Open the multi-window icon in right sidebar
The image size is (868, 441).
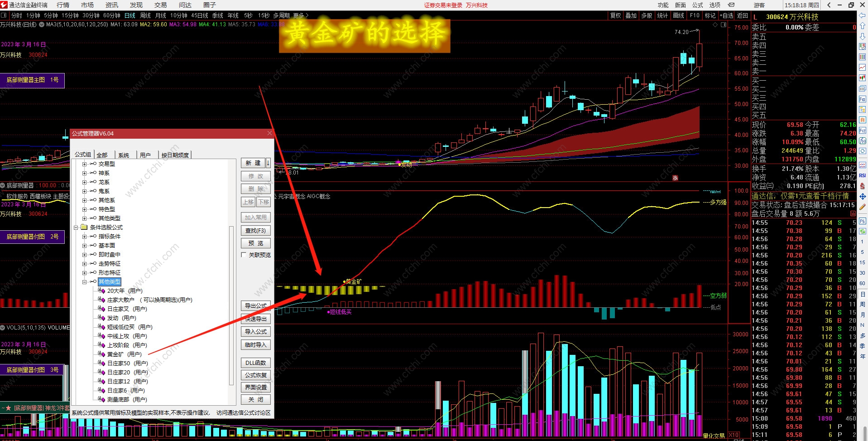pos(862,88)
